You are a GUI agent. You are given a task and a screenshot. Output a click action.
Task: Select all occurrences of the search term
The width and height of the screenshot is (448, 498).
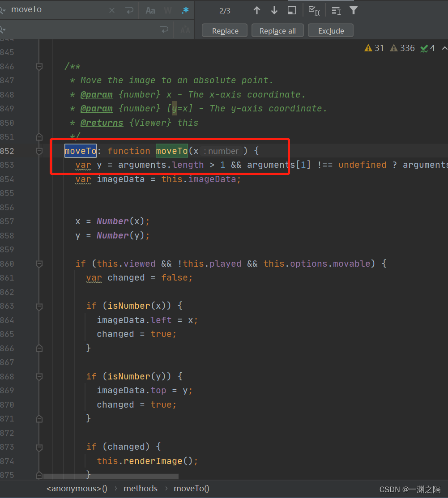(315, 10)
